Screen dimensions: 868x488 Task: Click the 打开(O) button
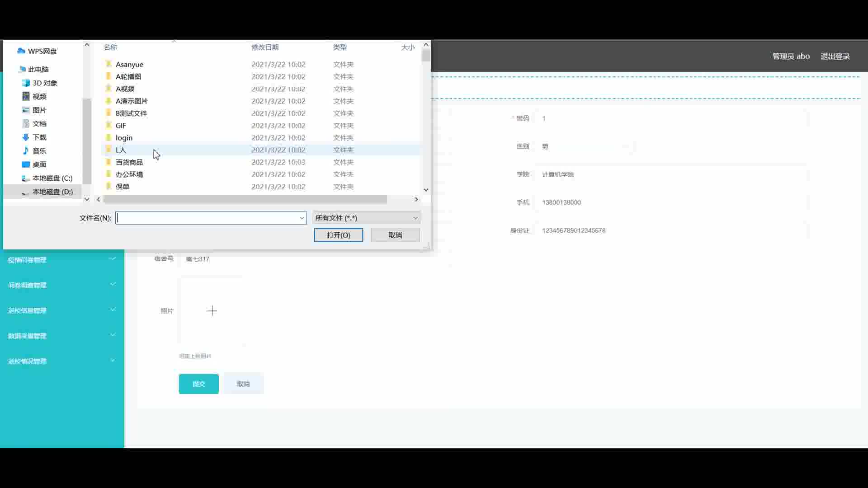(339, 235)
